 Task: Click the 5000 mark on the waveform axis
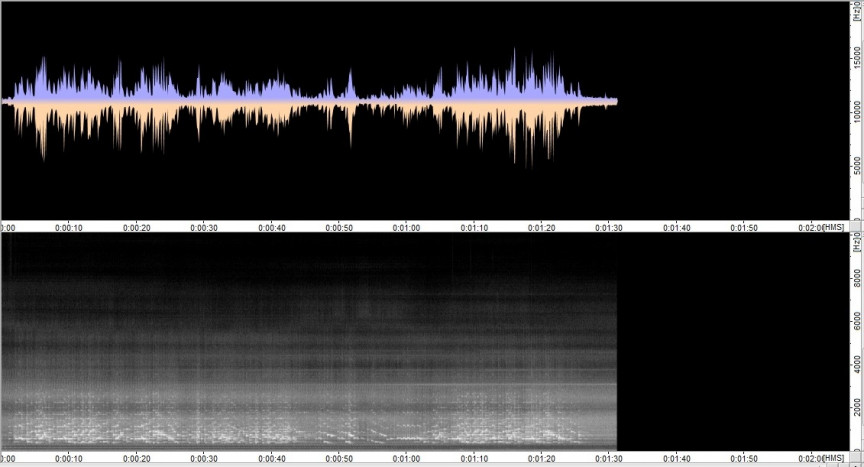(x=856, y=166)
